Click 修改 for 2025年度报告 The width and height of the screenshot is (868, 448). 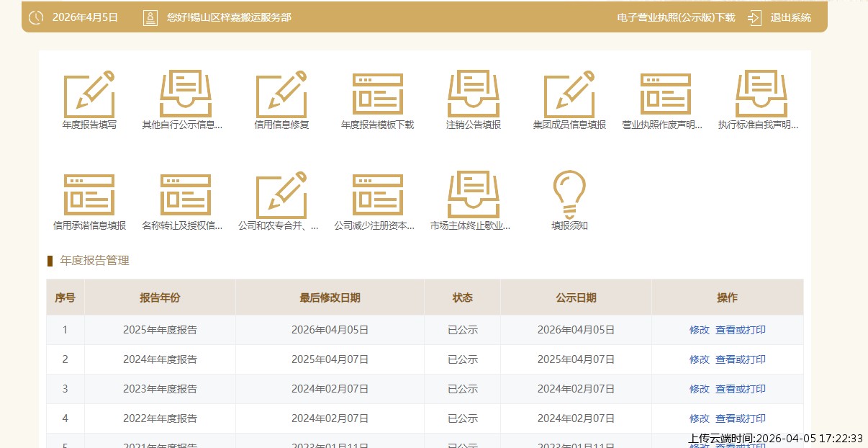(699, 330)
